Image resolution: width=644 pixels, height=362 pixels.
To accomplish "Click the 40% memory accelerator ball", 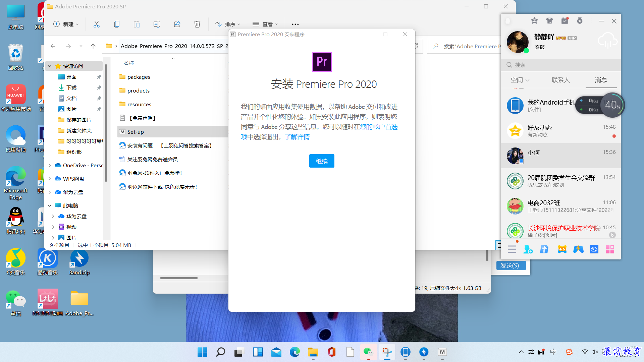I will [x=612, y=105].
